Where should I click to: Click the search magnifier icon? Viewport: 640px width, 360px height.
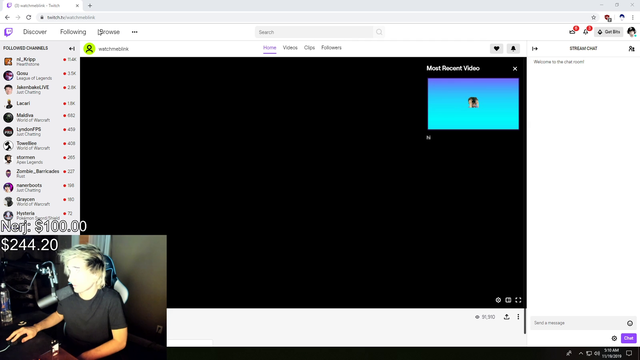pyautogui.click(x=379, y=32)
